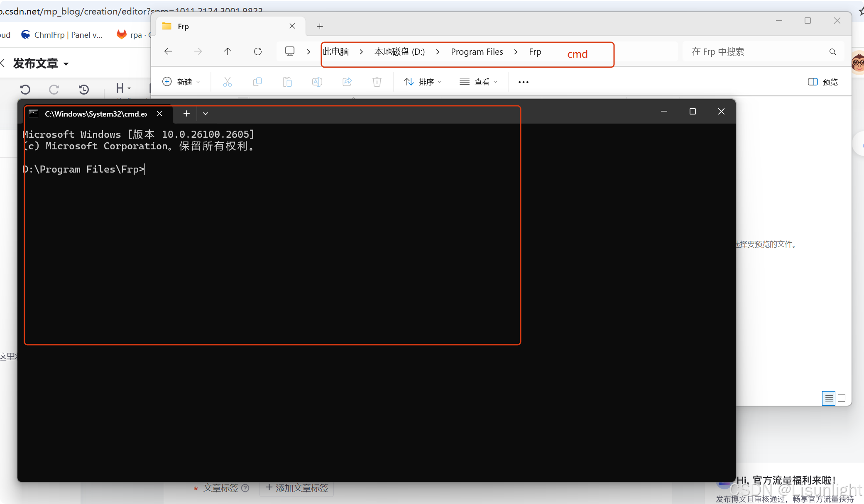The width and height of the screenshot is (864, 504).
Task: Click the paste clipboard icon
Action: click(287, 82)
